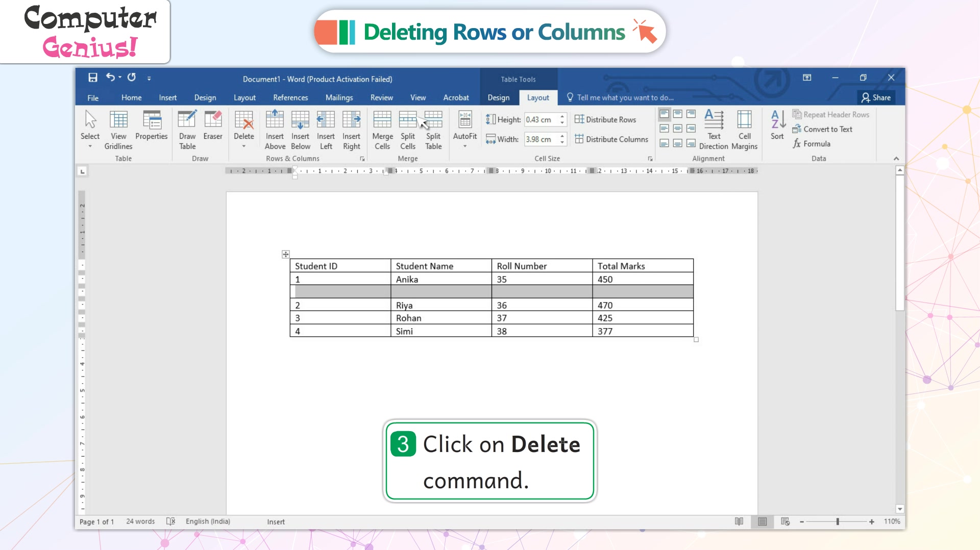Click the Save icon in quick access toolbar
The height and width of the screenshot is (550, 980).
(92, 78)
